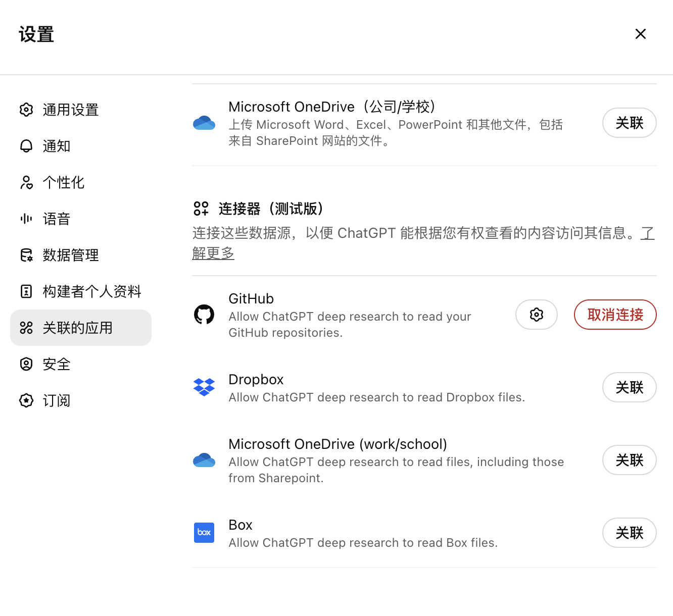Open GitHub connector settings gear

[x=537, y=315]
